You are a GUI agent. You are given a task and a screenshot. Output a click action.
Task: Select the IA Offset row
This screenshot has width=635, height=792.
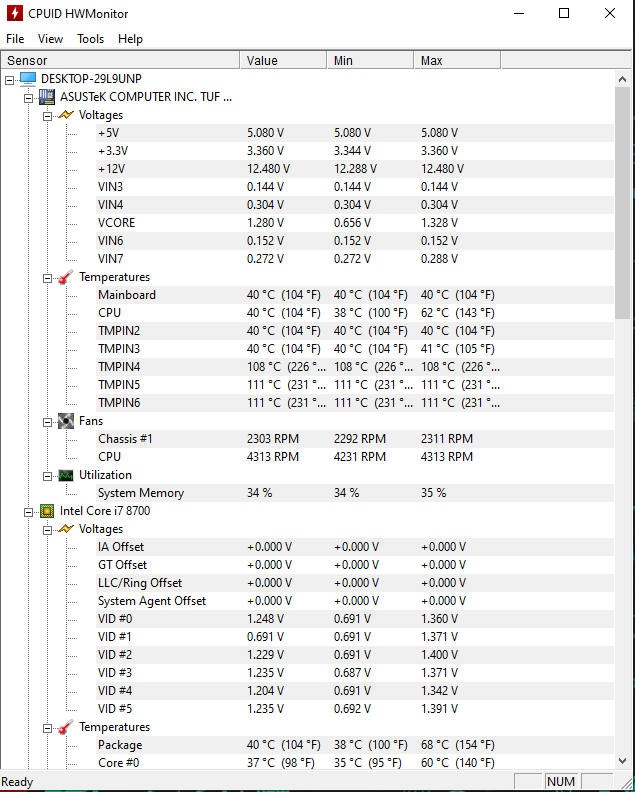coord(355,547)
